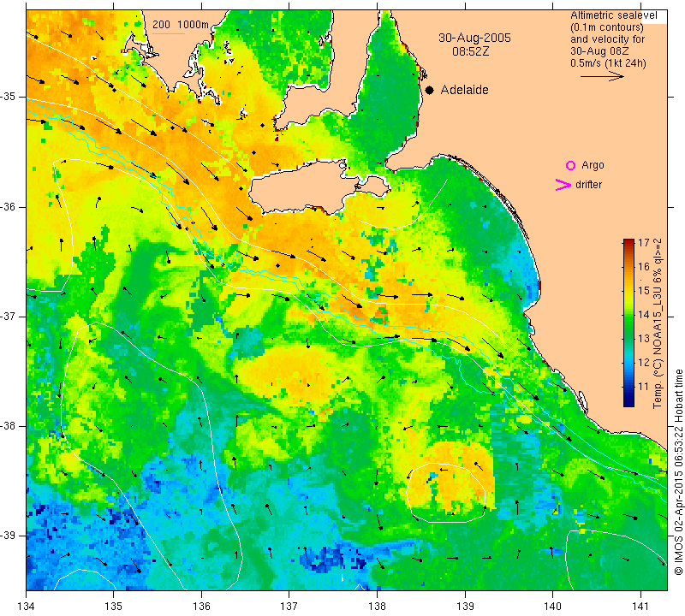685x616 pixels.
Task: Click the 138 longitude axis label
Action: pos(377,607)
